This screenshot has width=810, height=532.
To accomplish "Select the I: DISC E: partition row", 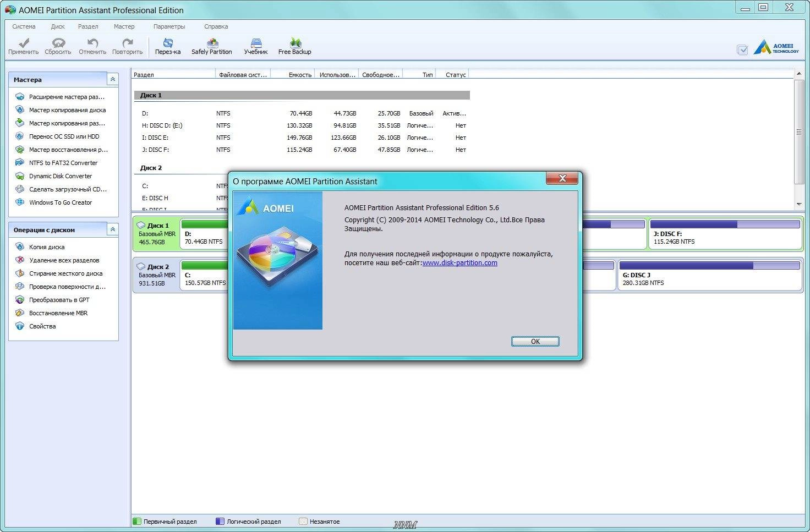I will pyautogui.click(x=302, y=138).
